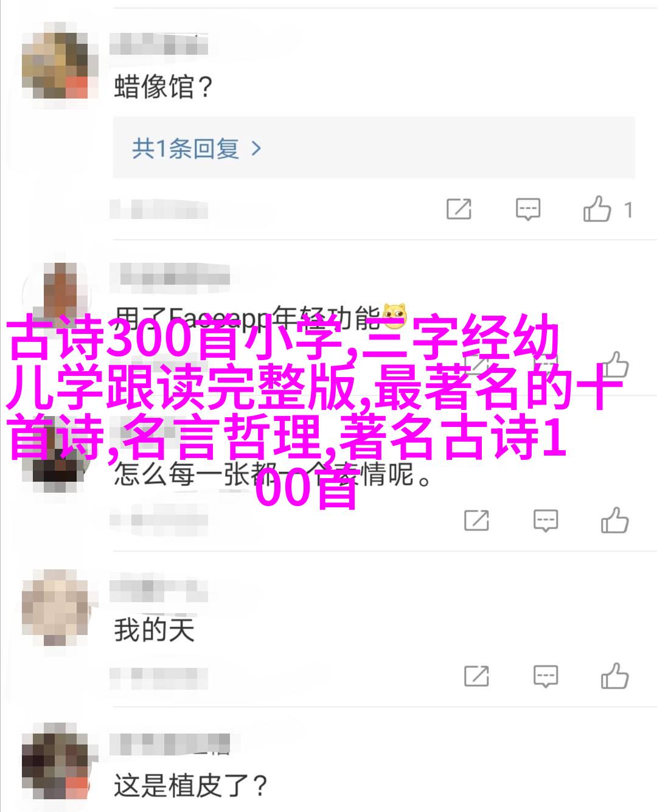Share the "我的天" comment with forward icon
The width and height of the screenshot is (657, 812).
(x=476, y=676)
